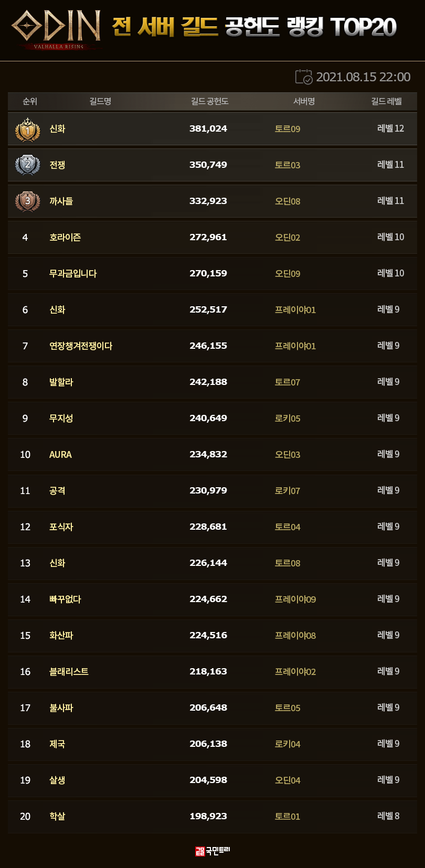Click the 국민트리 logo at the bottom
425x868 pixels.
(x=212, y=851)
